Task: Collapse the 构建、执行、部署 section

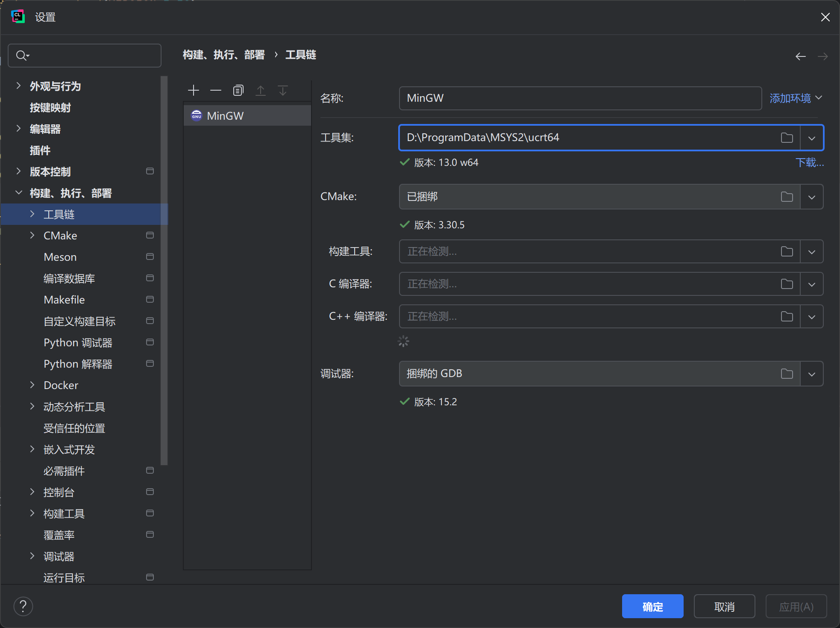Action: tap(19, 192)
